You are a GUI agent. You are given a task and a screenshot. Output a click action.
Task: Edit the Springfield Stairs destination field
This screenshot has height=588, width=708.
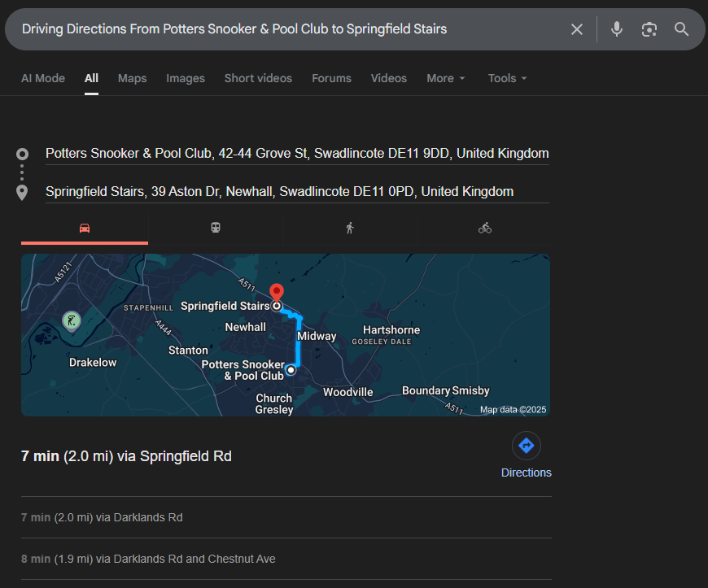click(279, 192)
